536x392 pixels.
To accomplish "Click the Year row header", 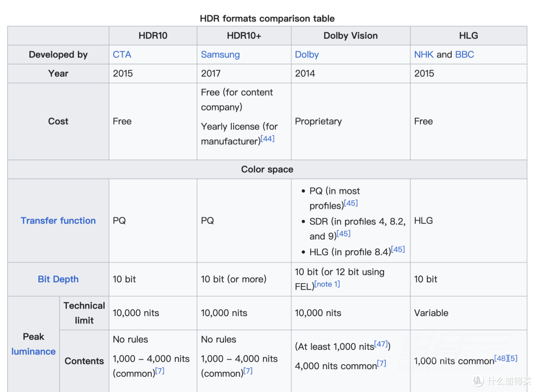I will tap(58, 73).
